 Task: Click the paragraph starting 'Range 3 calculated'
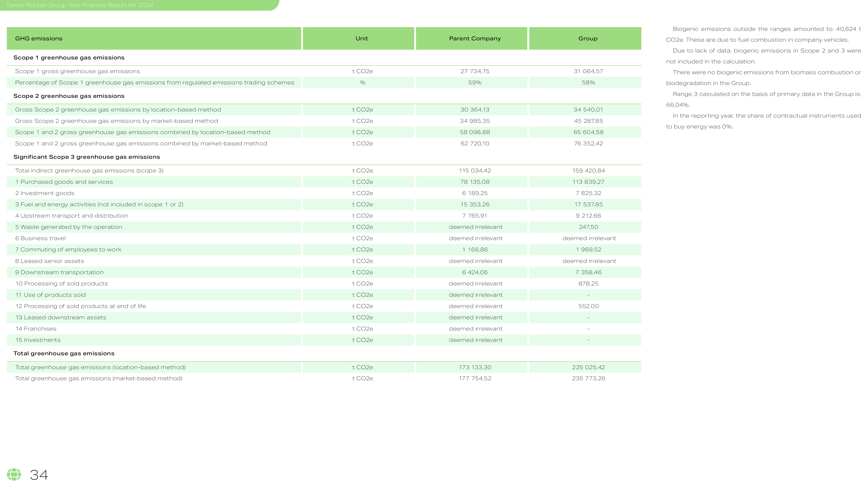(x=764, y=99)
